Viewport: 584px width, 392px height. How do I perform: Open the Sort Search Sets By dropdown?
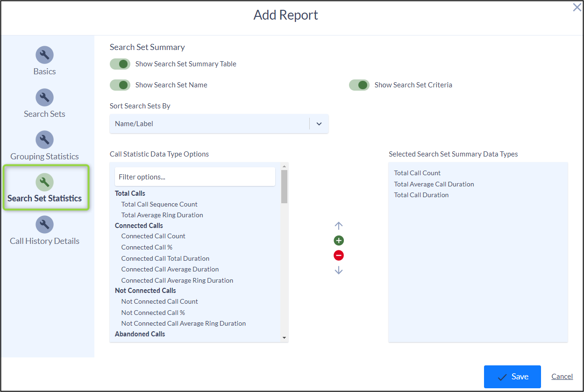point(219,123)
